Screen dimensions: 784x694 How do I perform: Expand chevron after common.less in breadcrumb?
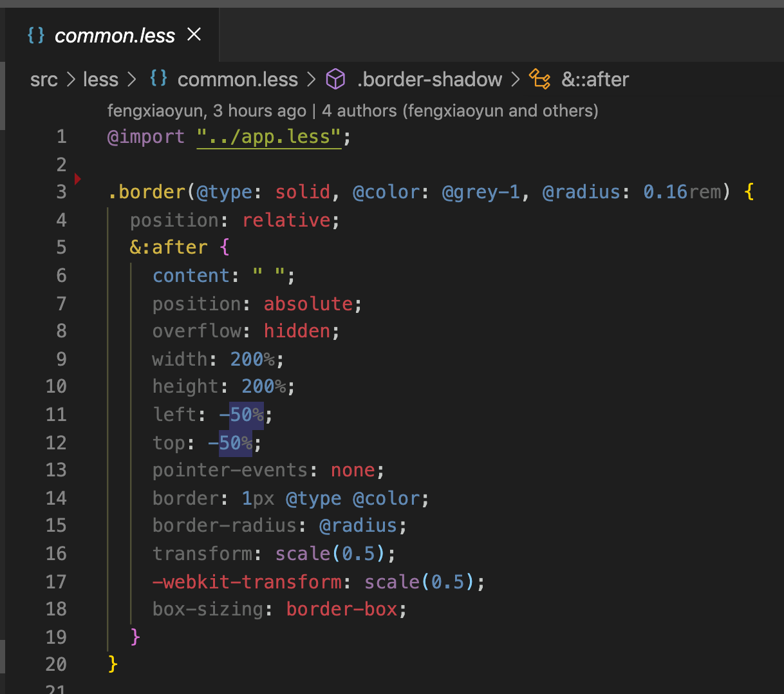coord(312,80)
